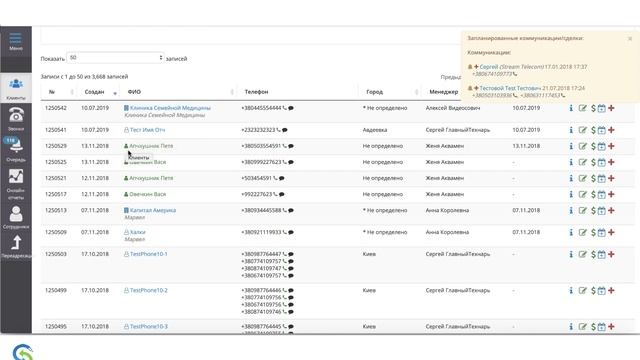
Task: Open client link Халки
Action: (x=138, y=232)
